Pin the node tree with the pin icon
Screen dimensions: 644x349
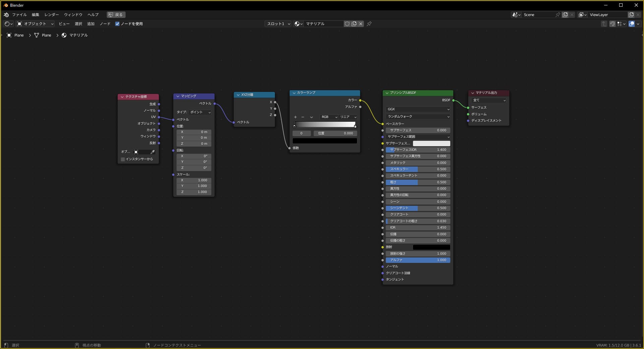coord(369,24)
